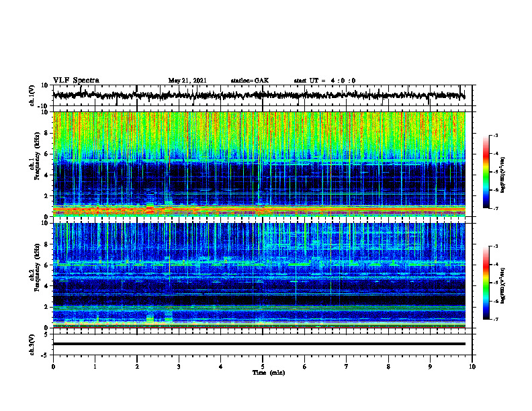Click the "2" kHz tick on ch.1 axis
Image resolution: width=532 pixels, height=411 pixels.
point(47,196)
